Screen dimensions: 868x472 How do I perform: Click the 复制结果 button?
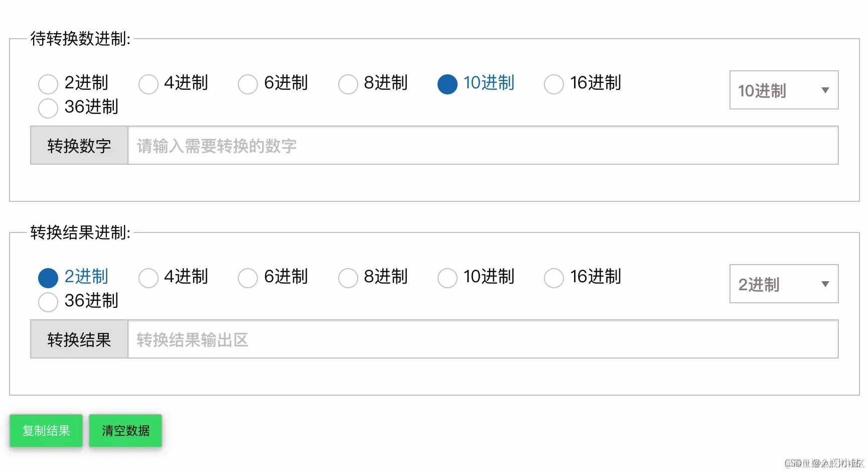[46, 430]
